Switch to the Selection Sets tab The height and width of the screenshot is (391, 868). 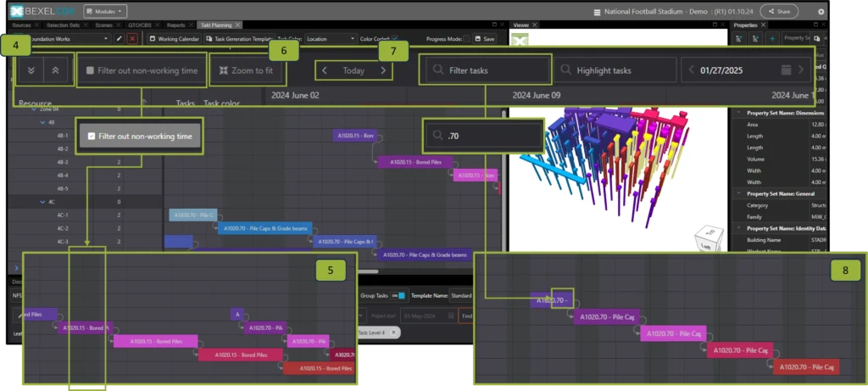point(63,25)
